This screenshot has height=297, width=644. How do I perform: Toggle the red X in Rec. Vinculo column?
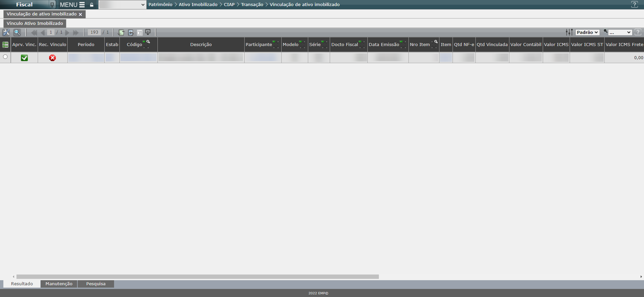pyautogui.click(x=52, y=58)
